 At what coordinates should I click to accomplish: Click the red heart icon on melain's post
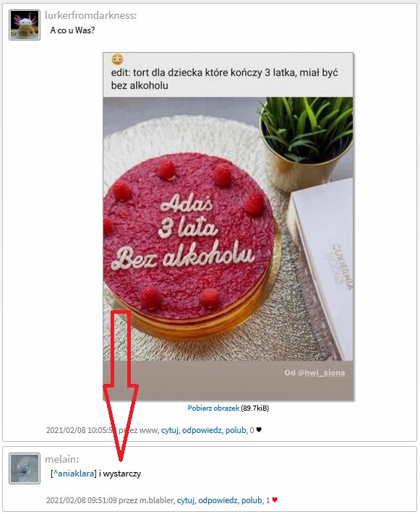275,500
